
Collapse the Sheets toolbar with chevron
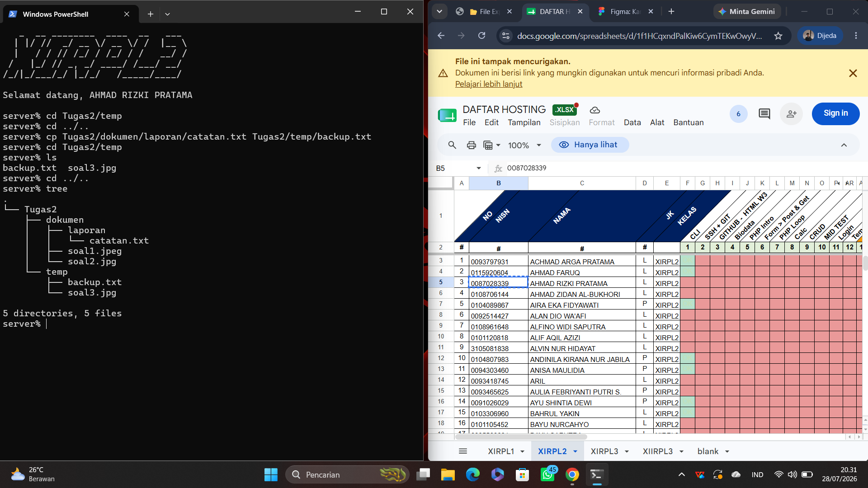click(x=844, y=145)
